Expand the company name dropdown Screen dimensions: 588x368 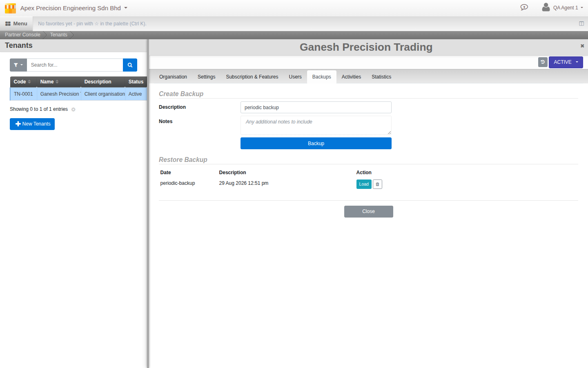pyautogui.click(x=74, y=8)
